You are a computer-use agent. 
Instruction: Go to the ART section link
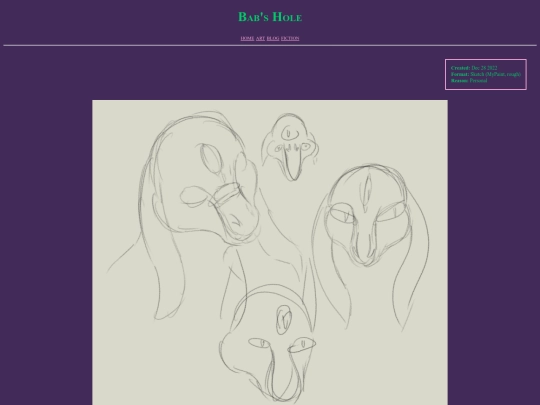point(260,38)
